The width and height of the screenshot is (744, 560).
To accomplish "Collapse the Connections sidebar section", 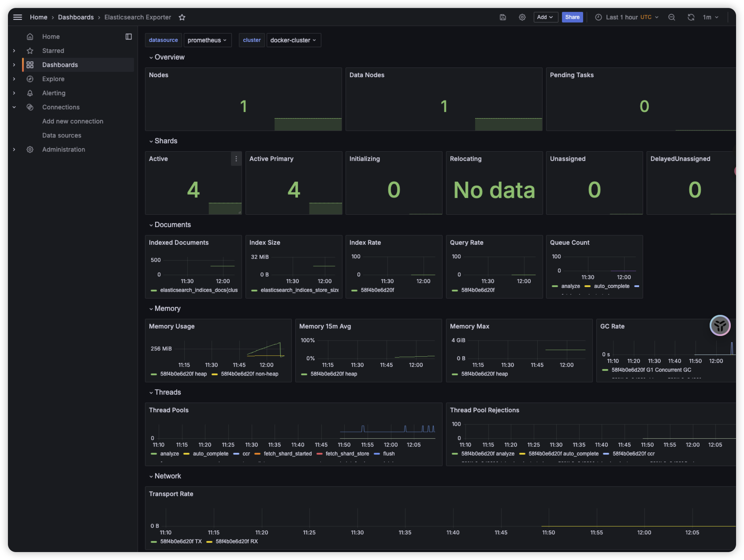I will (x=14, y=107).
